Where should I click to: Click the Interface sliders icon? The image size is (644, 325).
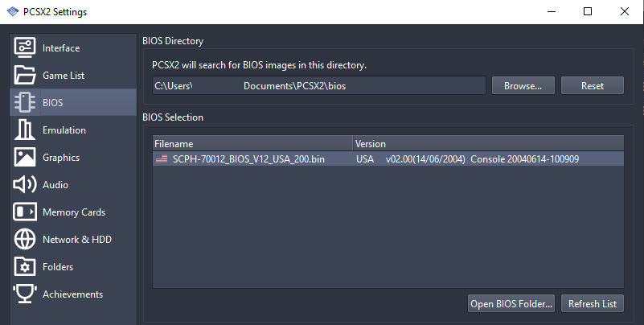coord(25,48)
